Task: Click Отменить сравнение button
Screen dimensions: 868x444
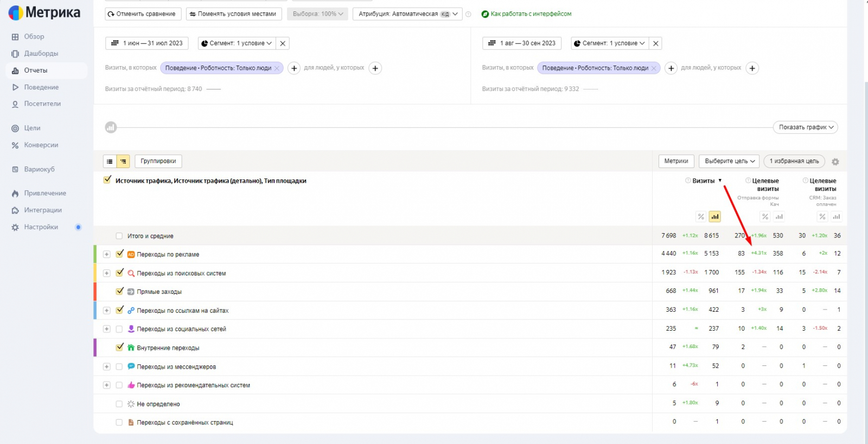Action: [x=142, y=14]
